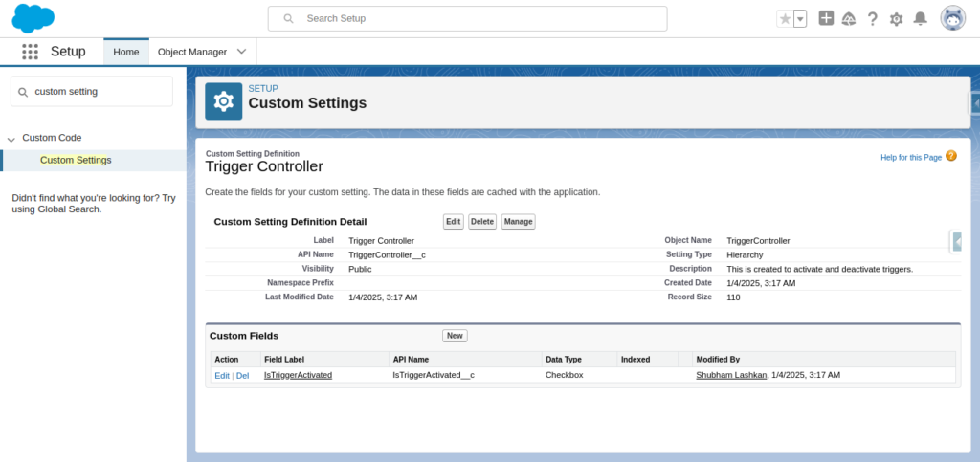Click the Manage button

(x=518, y=222)
